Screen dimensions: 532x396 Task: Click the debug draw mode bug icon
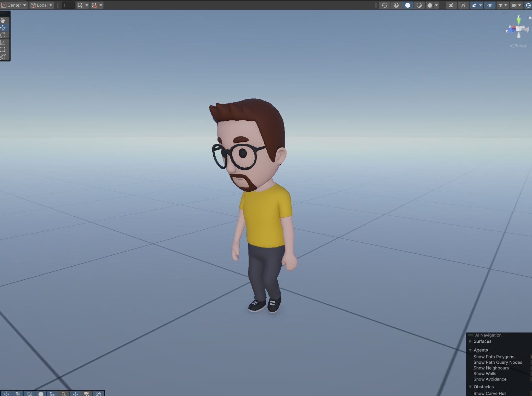pyautogui.click(x=430, y=5)
